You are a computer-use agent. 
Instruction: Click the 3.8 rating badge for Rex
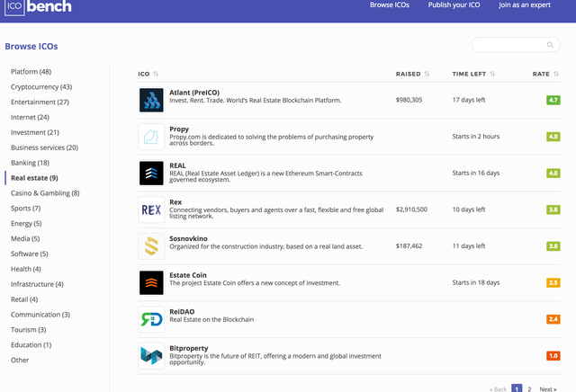(553, 209)
